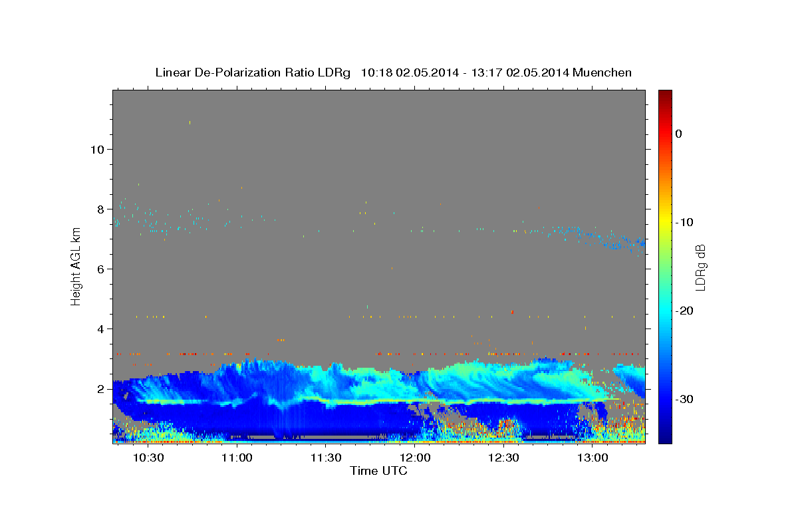The height and width of the screenshot is (532, 798).
Task: Pick the dark blue bottom of the colorbar
Action: point(665,438)
